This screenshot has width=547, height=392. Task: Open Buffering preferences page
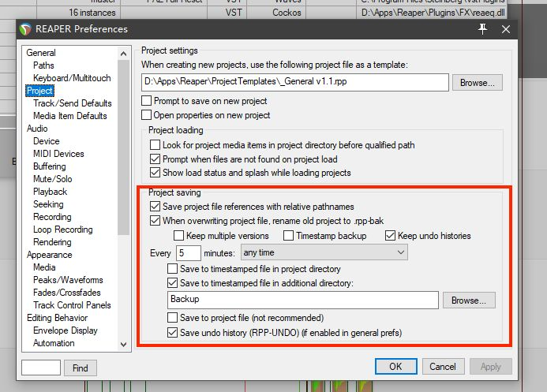coord(50,166)
